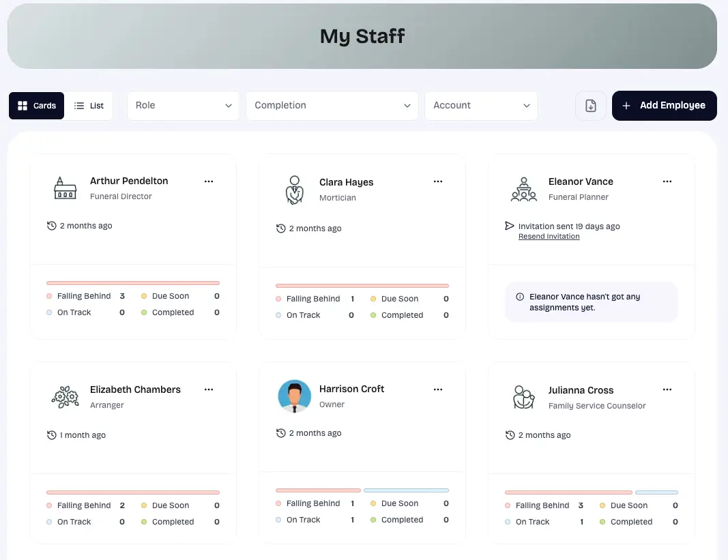Screen dimensions: 728x560
Task: Click Elizabeth Chambers' red progress bar
Action: (133, 492)
